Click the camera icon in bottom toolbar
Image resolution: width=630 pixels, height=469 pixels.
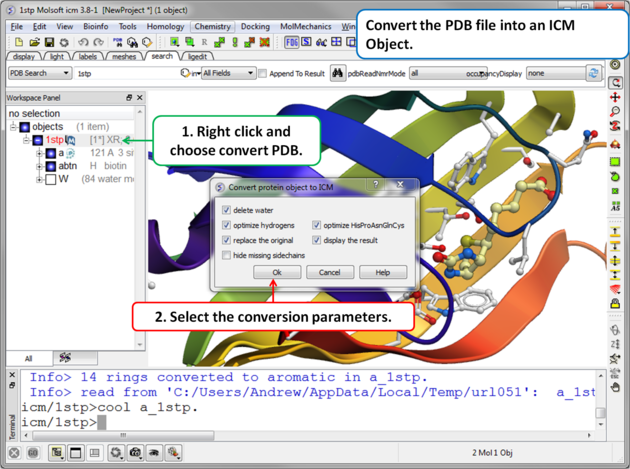point(135,453)
